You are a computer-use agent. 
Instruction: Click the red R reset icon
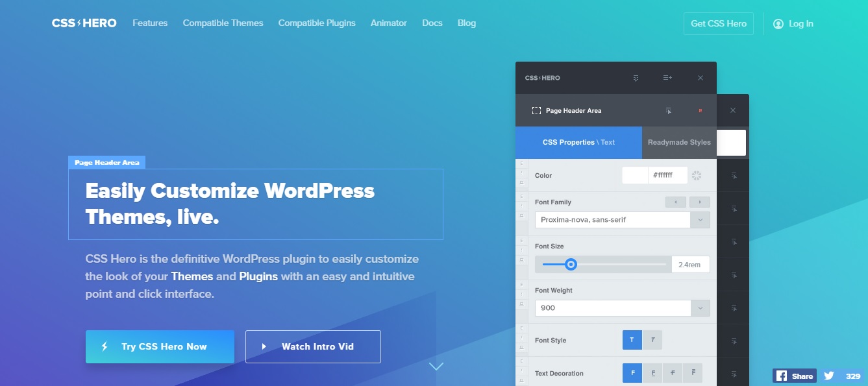pos(701,111)
